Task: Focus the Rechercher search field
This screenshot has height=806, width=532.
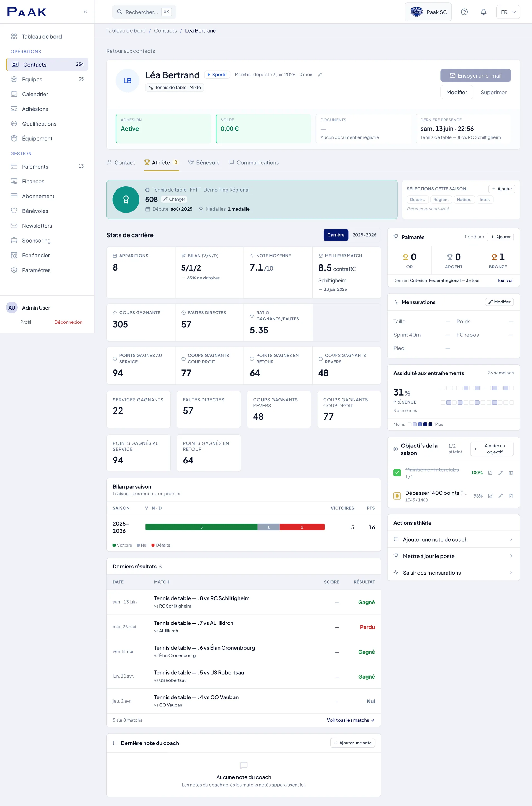Action: (x=144, y=12)
